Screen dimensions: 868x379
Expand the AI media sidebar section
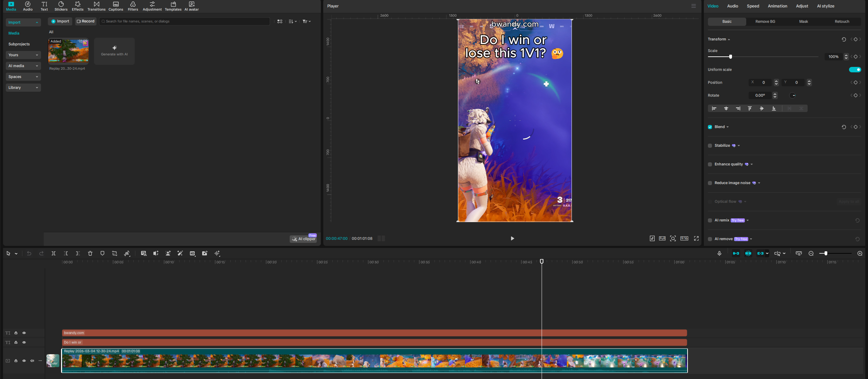click(23, 66)
